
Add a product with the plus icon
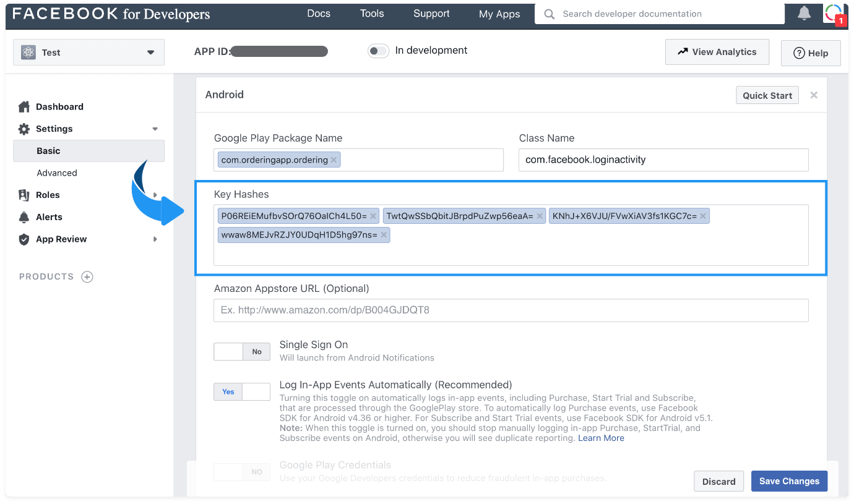click(87, 276)
